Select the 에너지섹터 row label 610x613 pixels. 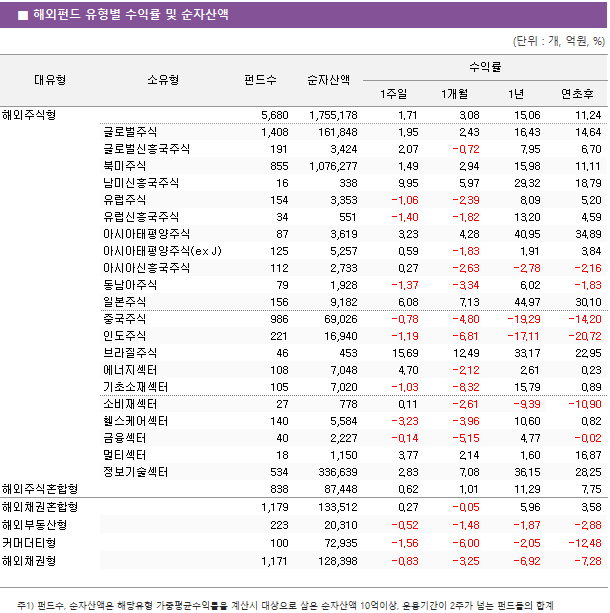tap(130, 370)
